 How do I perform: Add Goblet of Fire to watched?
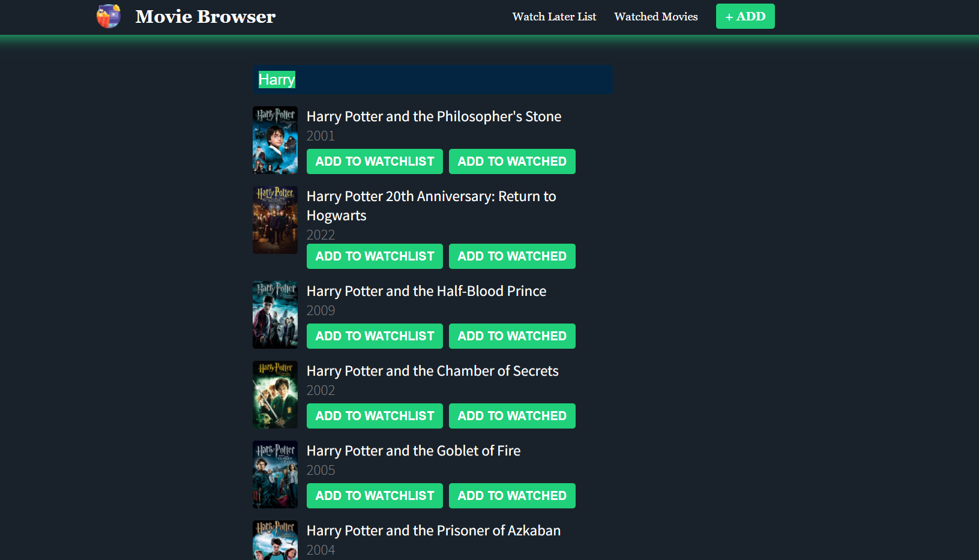tap(512, 496)
